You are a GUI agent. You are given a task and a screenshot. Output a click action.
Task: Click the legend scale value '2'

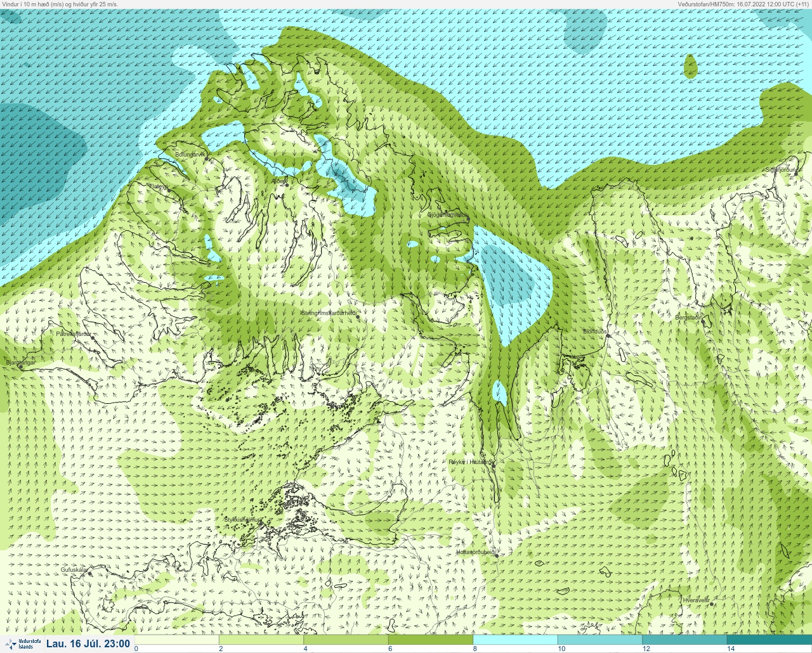[x=221, y=649]
